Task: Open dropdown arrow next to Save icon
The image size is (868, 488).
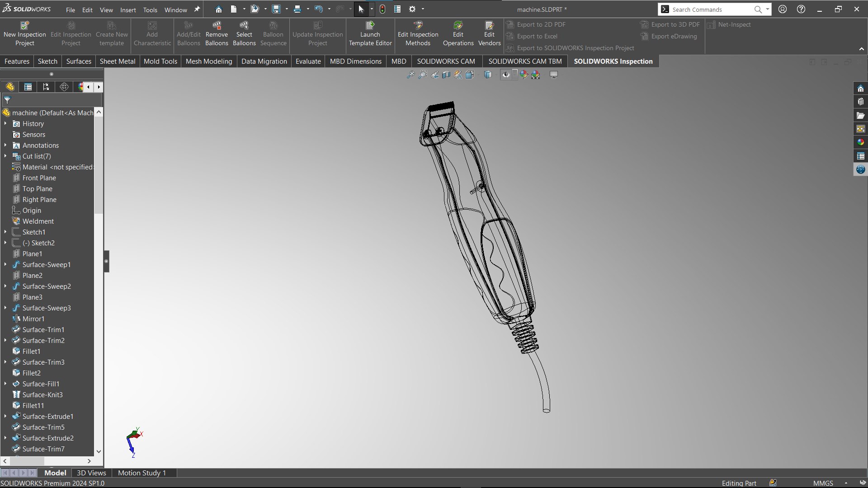Action: [287, 9]
